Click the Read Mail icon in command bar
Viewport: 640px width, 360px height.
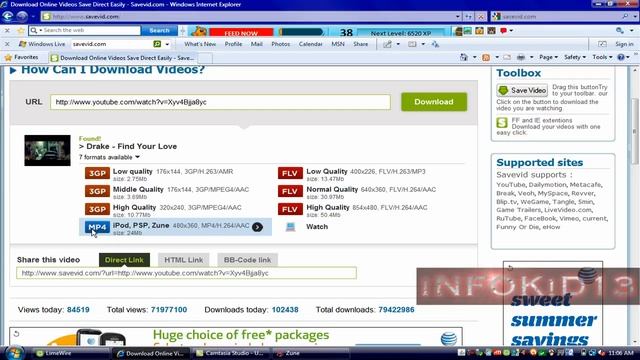(x=507, y=58)
